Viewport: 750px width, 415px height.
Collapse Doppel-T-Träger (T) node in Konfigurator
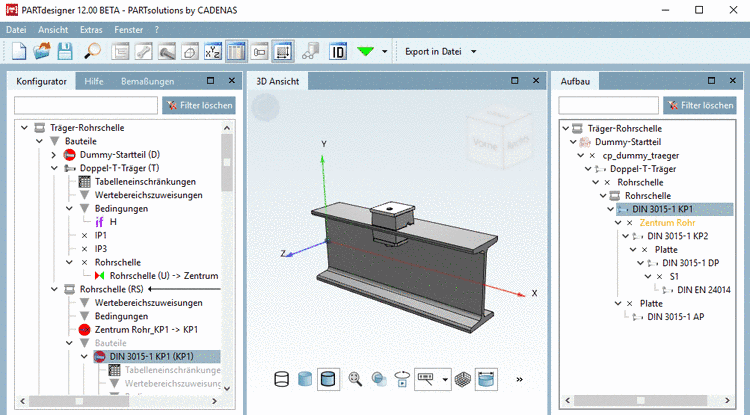[x=54, y=168]
